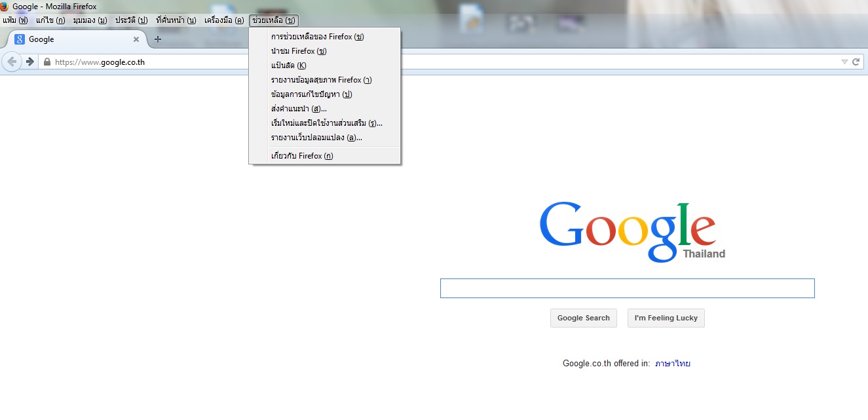Open the มุมมอง menu
The height and width of the screenshot is (420, 868).
[x=90, y=20]
